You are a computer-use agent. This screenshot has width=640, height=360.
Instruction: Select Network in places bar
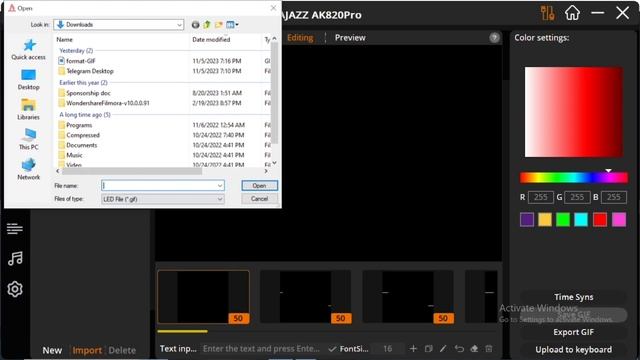pos(29,169)
